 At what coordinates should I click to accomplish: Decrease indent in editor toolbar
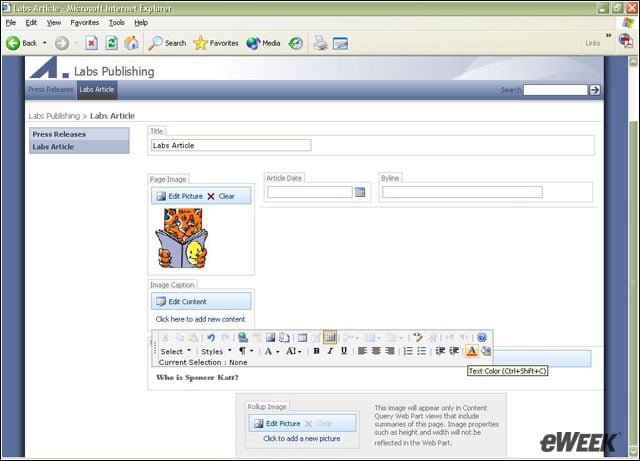[x=440, y=351]
